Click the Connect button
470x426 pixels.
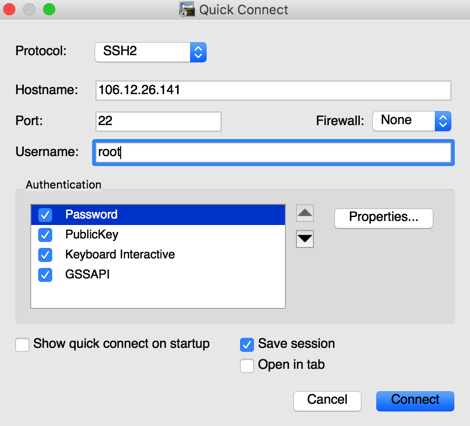(x=415, y=401)
